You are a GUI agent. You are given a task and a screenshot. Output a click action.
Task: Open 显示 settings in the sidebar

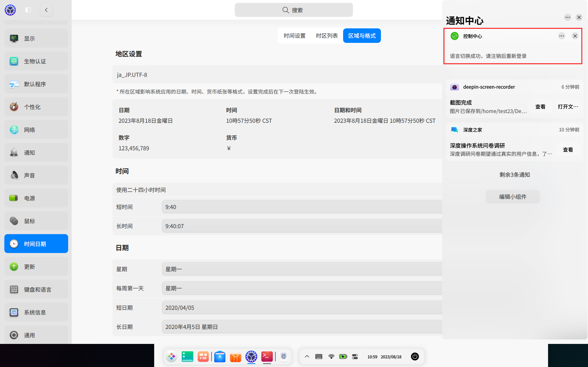coord(36,38)
